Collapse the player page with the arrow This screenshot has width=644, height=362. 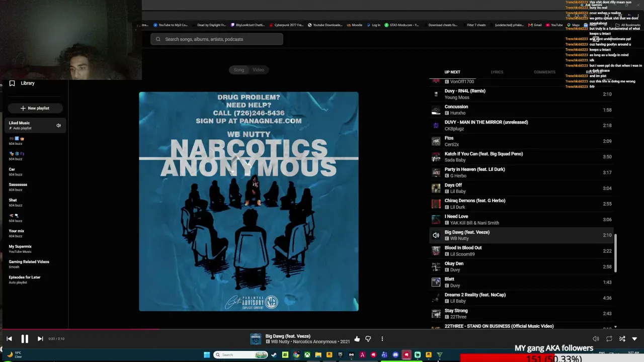(634, 339)
